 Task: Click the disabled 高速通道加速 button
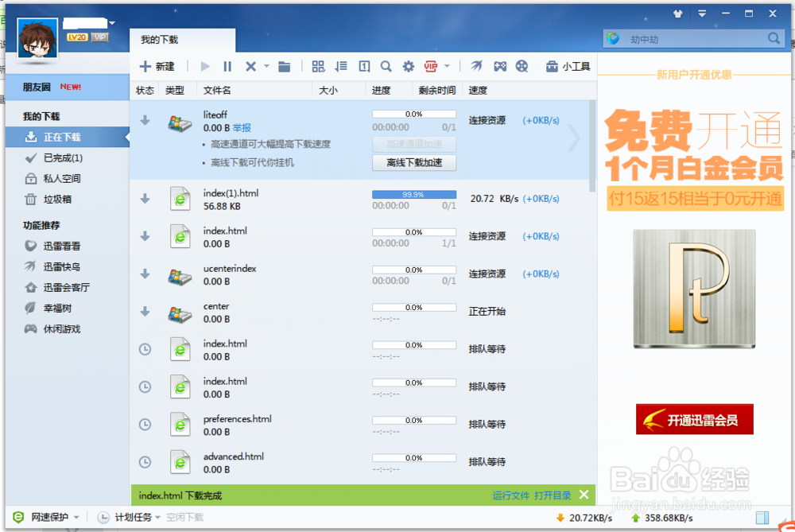(x=414, y=144)
